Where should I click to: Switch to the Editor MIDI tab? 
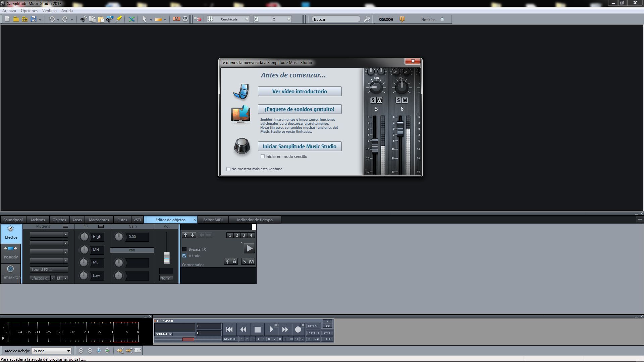coord(213,220)
